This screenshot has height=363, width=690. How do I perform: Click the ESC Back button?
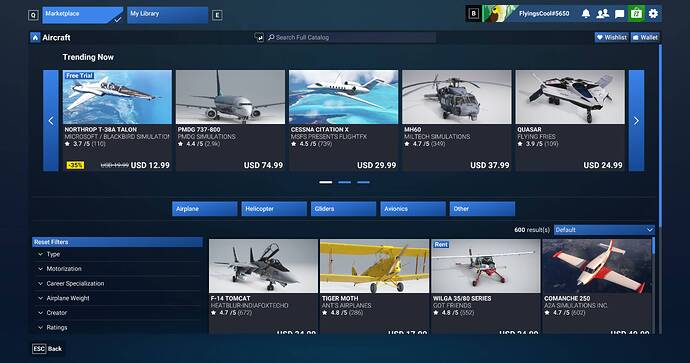click(47, 348)
